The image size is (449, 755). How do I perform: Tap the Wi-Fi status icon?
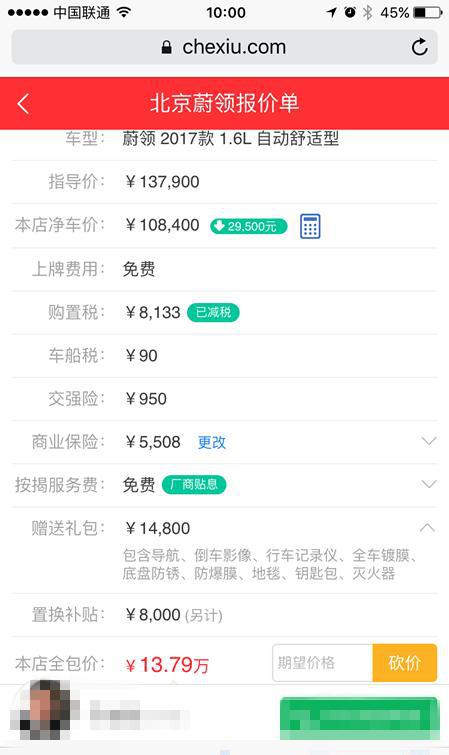pos(124,12)
